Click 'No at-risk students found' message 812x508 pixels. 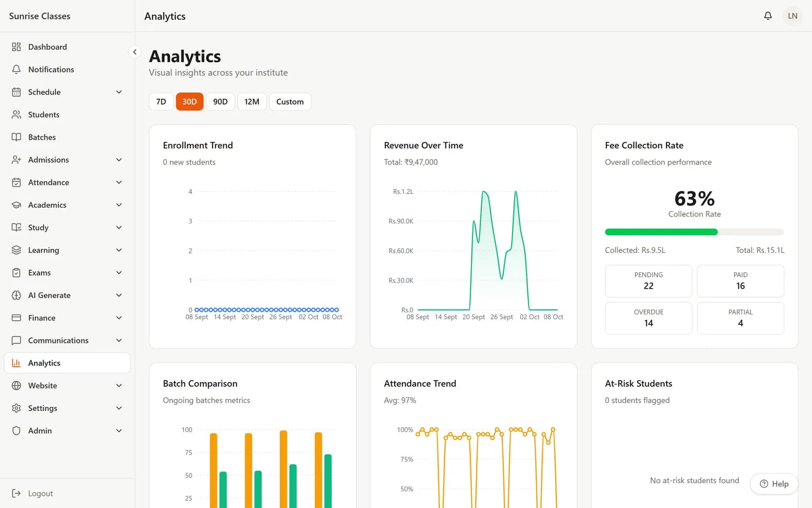point(694,481)
